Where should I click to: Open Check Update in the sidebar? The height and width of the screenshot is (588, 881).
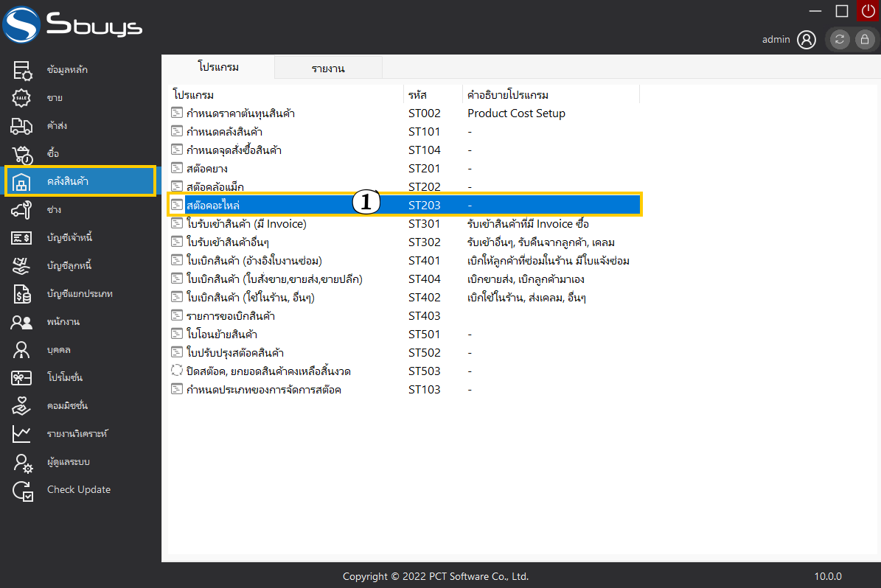(78, 490)
